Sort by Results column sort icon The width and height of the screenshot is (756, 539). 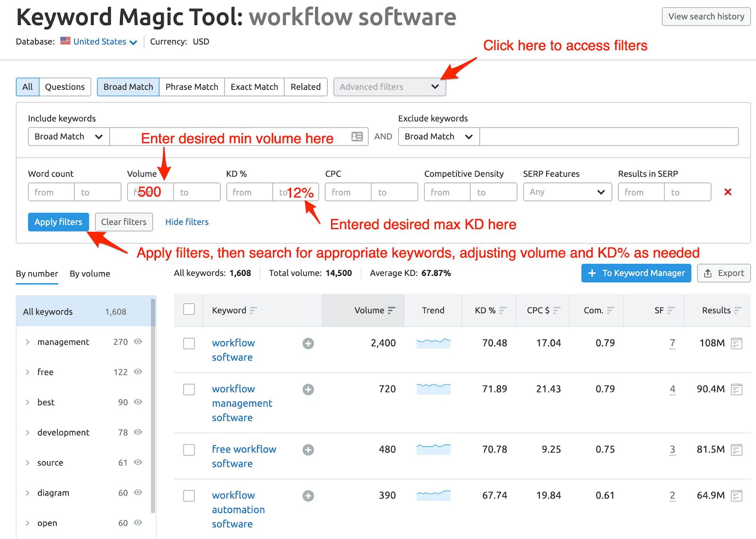(x=738, y=310)
